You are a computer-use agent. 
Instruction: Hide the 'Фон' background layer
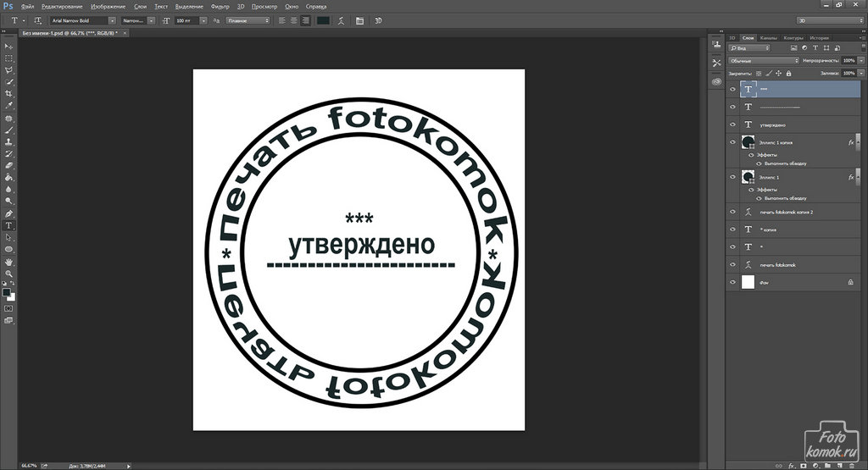(733, 282)
